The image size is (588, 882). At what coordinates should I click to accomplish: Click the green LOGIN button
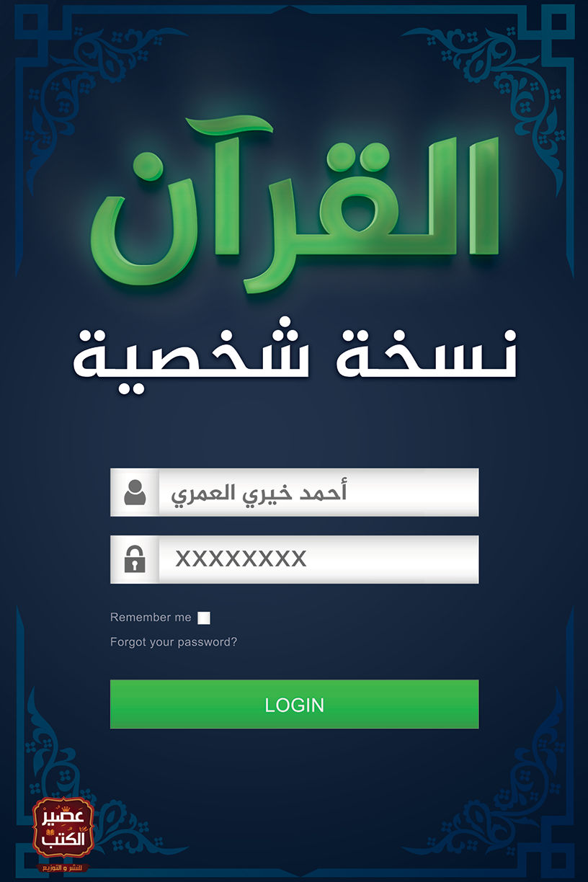click(295, 704)
